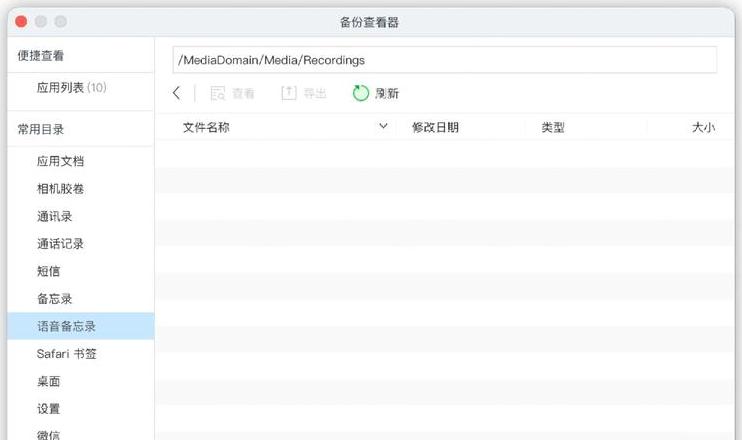Expand the 文件名称 column sort chevron
The width and height of the screenshot is (742, 440).
[x=383, y=126]
